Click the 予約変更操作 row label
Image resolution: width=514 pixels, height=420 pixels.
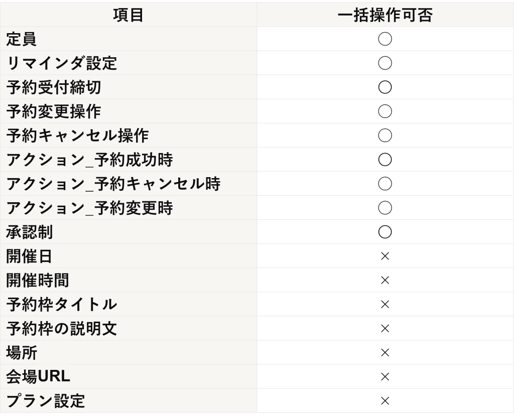[x=53, y=111]
